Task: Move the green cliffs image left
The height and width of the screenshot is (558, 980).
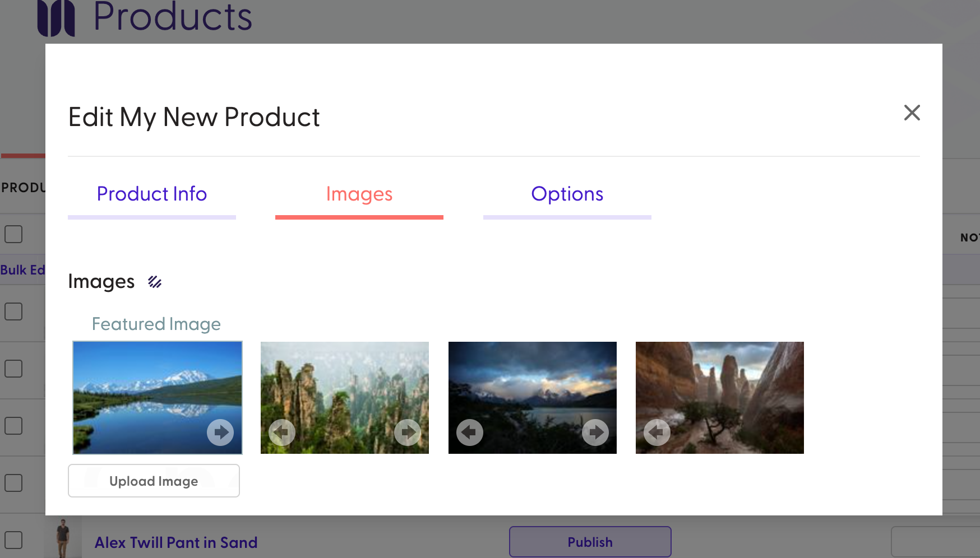Action: [x=282, y=433]
